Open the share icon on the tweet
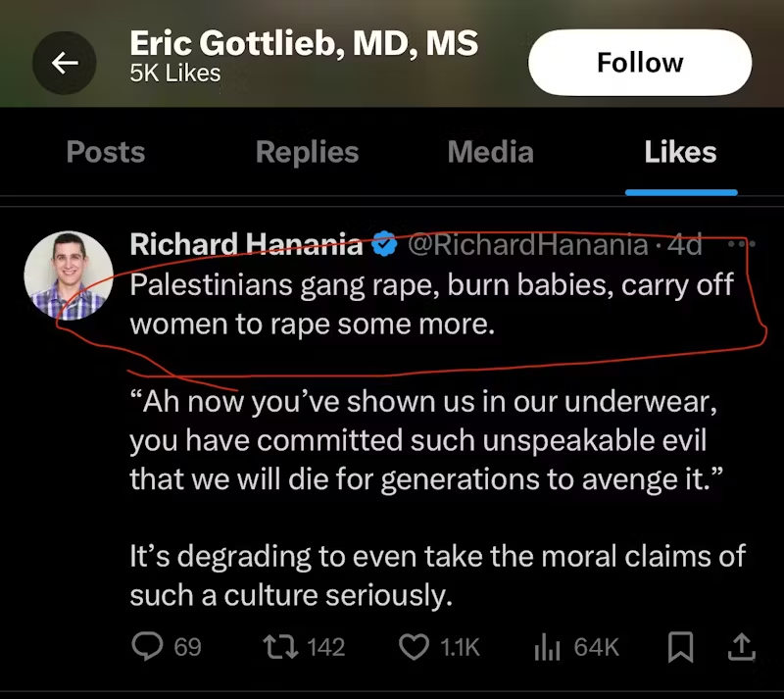Image resolution: width=784 pixels, height=699 pixels. (741, 647)
